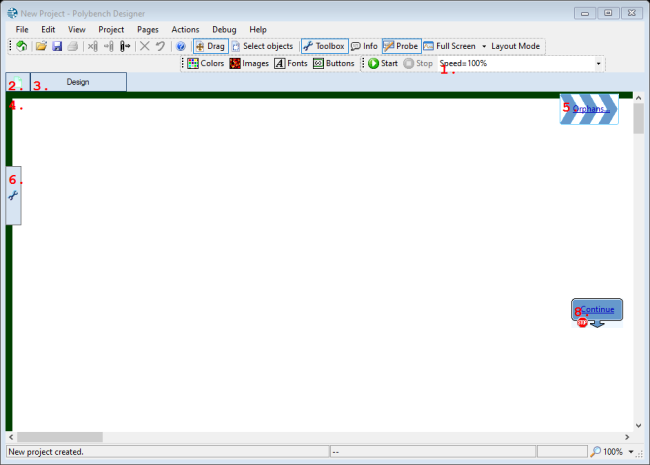This screenshot has height=465, width=650.
Task: Toggle the Toolbox panel
Action: click(323, 46)
